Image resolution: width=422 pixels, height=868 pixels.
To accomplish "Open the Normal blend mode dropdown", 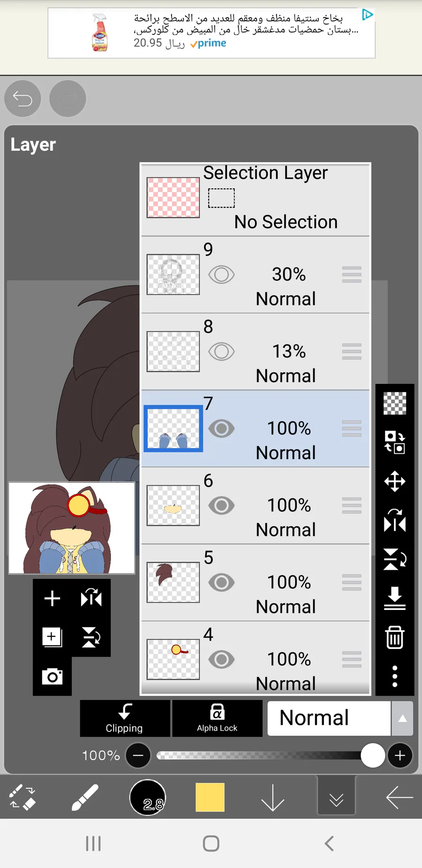I will tap(329, 718).
